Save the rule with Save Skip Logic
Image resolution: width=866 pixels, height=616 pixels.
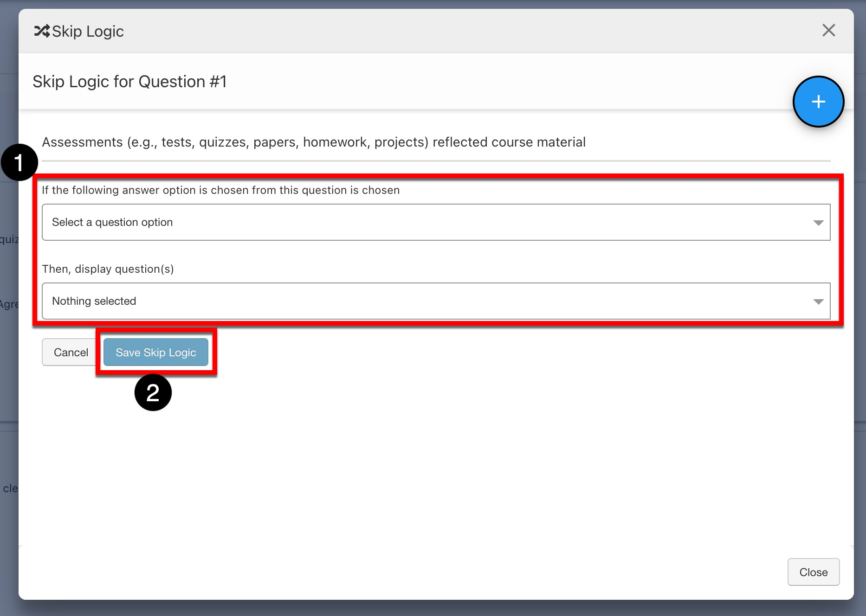[x=156, y=353]
